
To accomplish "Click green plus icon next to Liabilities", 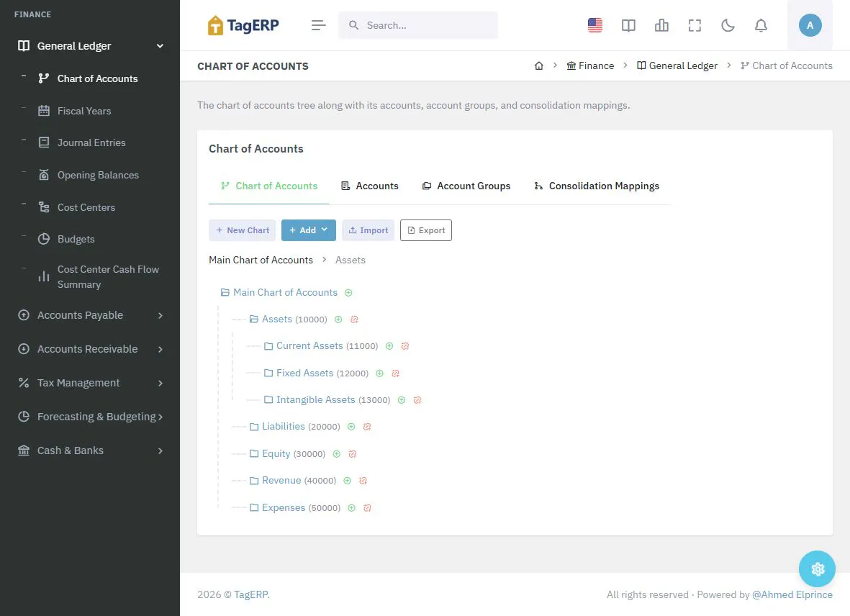I will (351, 427).
